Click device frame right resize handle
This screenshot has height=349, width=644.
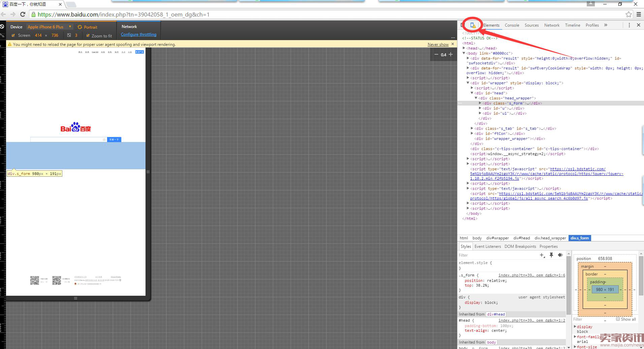[x=148, y=172]
